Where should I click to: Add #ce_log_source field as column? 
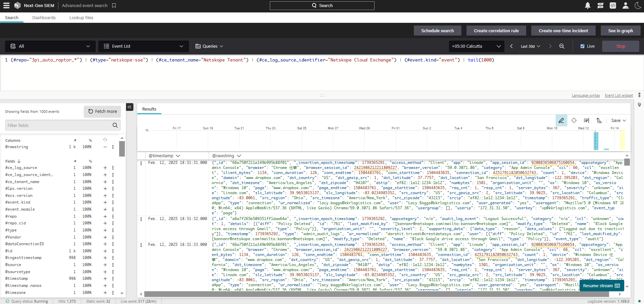105,168
